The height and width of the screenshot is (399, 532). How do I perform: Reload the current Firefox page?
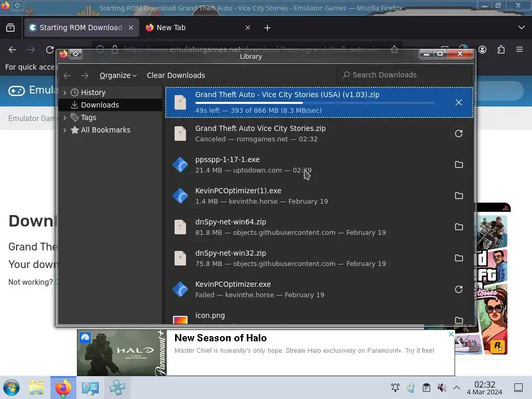[50, 50]
